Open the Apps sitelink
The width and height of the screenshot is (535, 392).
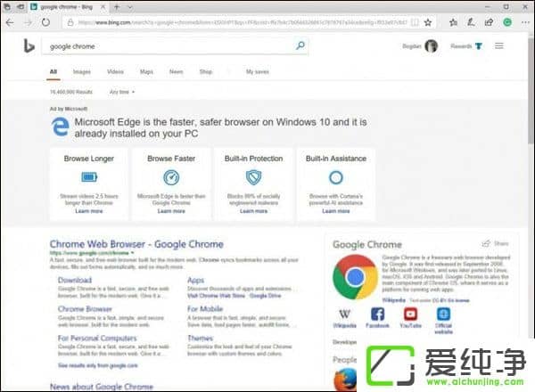[x=195, y=281]
